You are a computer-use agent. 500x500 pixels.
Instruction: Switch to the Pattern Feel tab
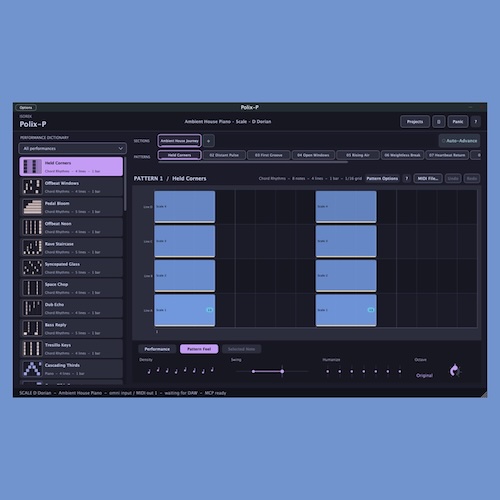(x=199, y=349)
